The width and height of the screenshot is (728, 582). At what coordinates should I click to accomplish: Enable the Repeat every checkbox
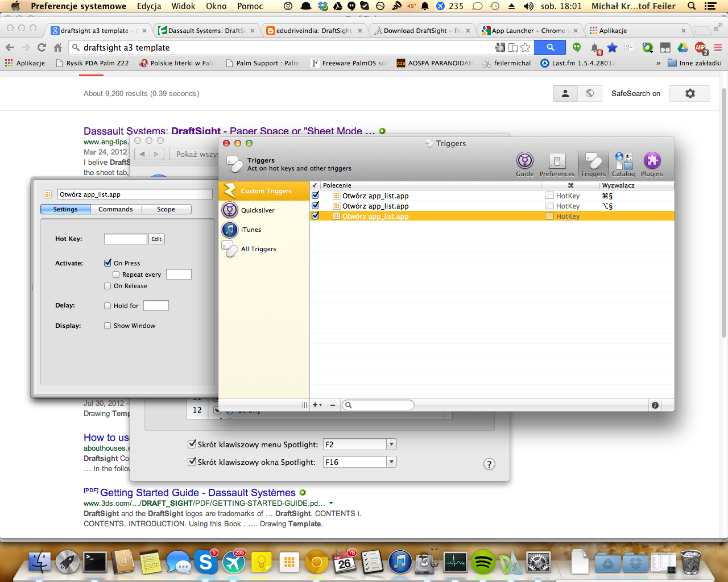pyautogui.click(x=116, y=275)
